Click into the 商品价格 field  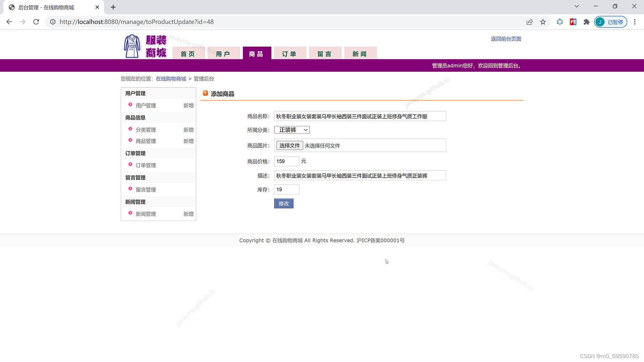tap(286, 161)
